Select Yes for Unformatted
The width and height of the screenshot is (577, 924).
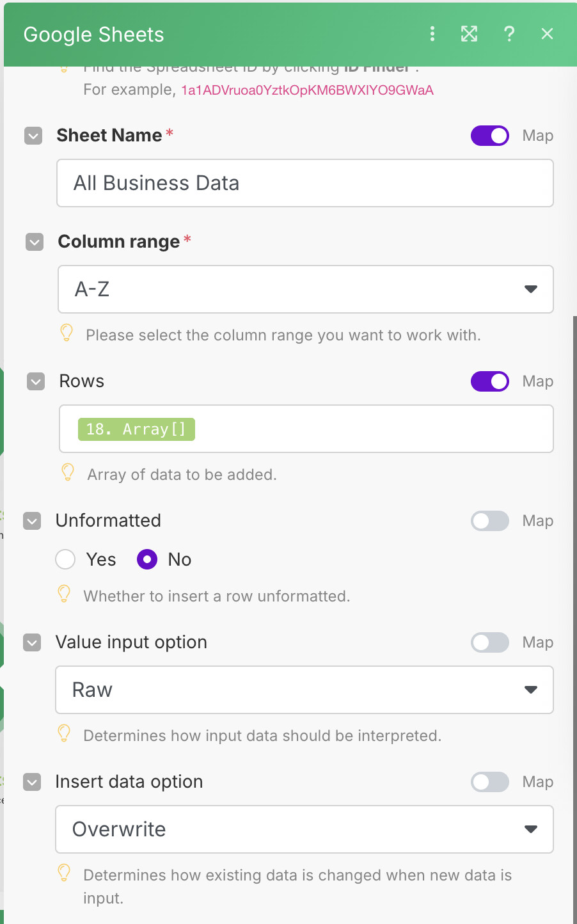(65, 559)
